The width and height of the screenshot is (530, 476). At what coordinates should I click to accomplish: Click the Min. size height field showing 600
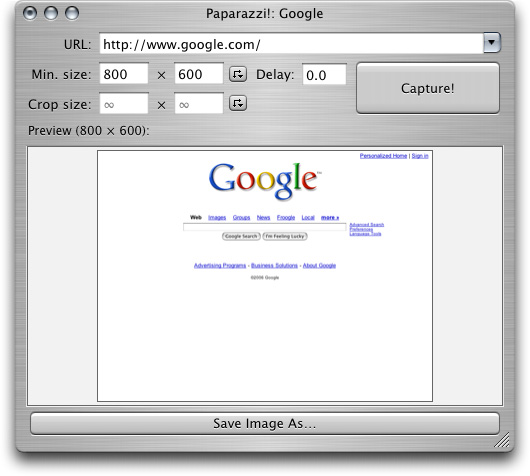199,73
